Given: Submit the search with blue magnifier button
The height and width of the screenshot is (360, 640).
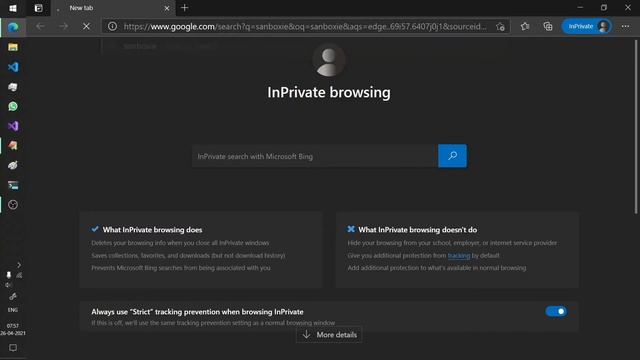Looking at the screenshot, I should pyautogui.click(x=452, y=156).
